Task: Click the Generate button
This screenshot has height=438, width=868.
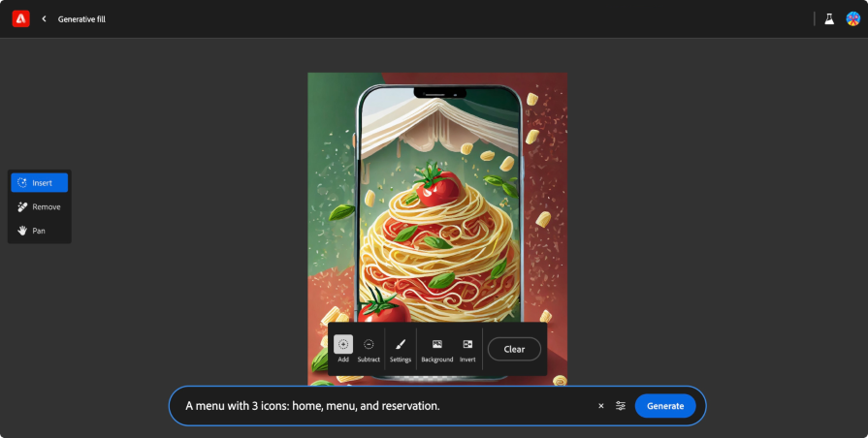Action: [665, 406]
